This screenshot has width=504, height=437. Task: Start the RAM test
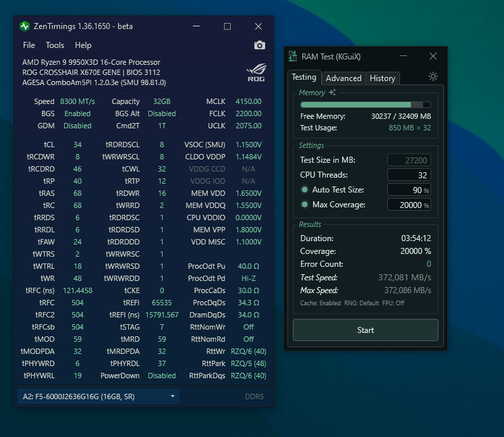pyautogui.click(x=366, y=330)
